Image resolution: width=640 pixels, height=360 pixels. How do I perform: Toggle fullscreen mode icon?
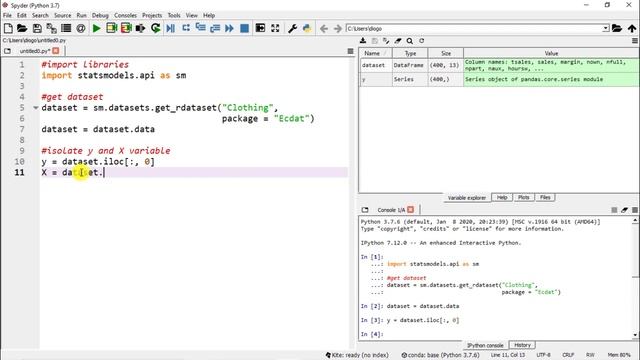point(275,28)
